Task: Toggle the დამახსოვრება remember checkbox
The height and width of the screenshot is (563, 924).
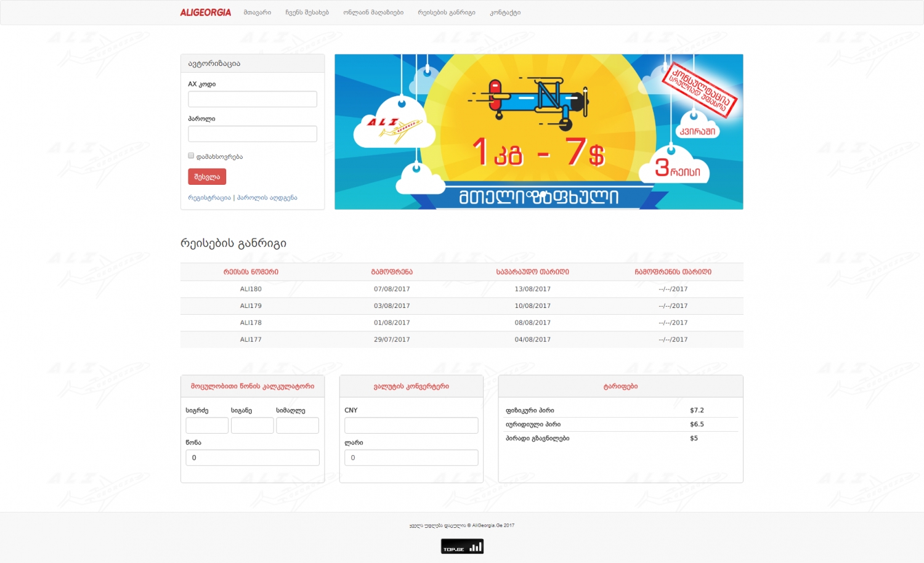Action: pyautogui.click(x=191, y=156)
